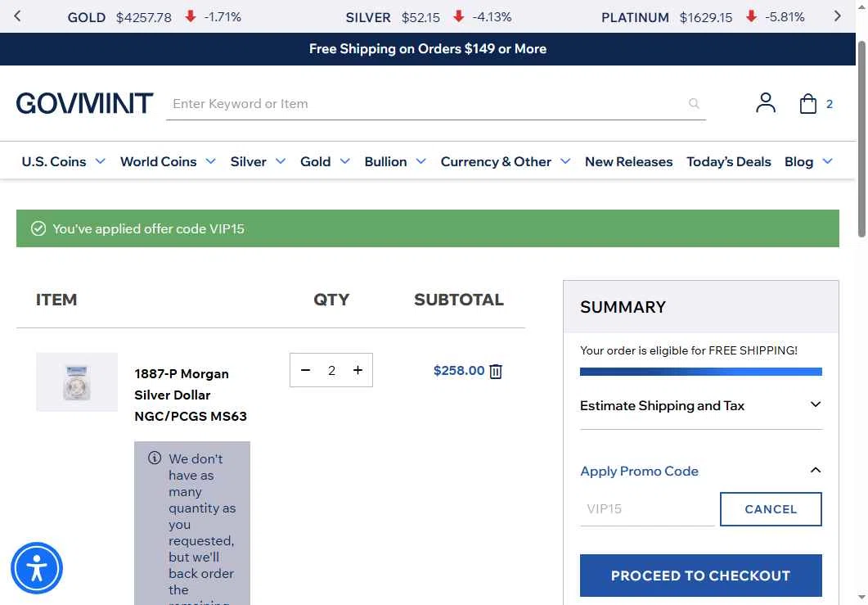This screenshot has width=868, height=605.
Task: Click the PLATINUM $1629.15 price ticker
Action: point(703,17)
